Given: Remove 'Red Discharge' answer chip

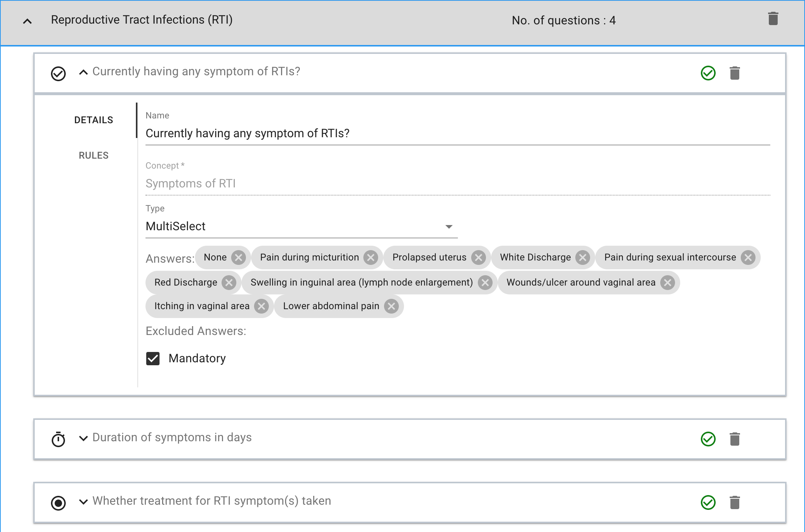Looking at the screenshot, I should [x=229, y=283].
